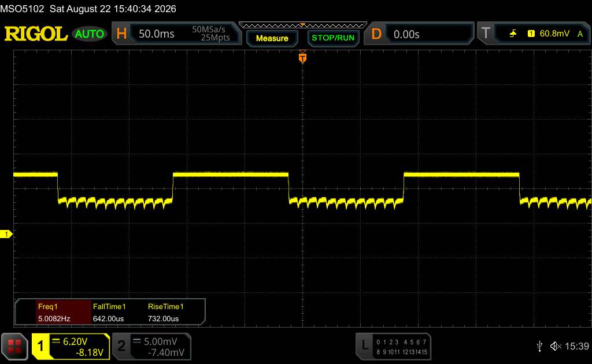This screenshot has height=364, width=592.
Task: Open trigger T settings
Action: (486, 33)
